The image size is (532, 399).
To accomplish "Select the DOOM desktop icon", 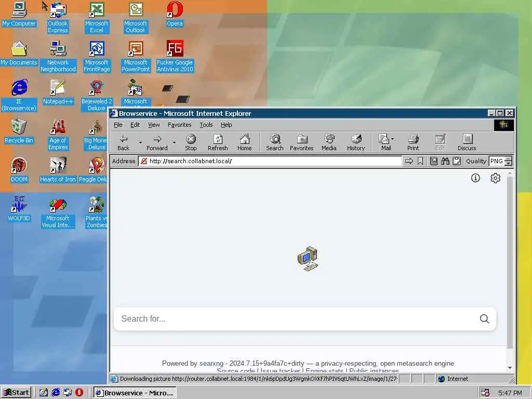I will click(19, 170).
